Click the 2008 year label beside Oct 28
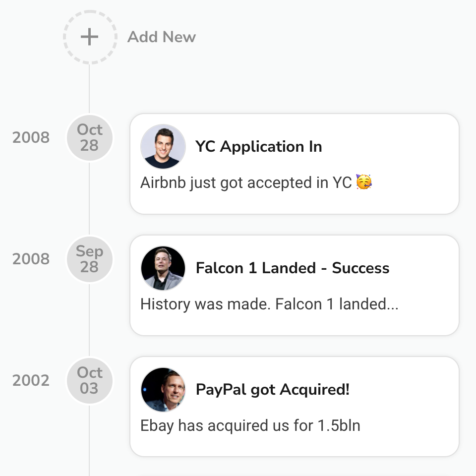 (x=31, y=137)
